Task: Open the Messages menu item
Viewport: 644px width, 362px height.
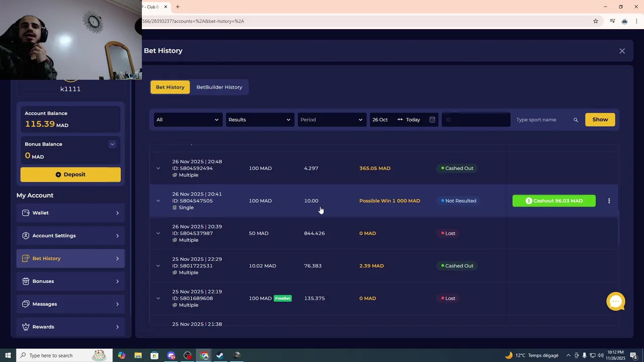Action: 70,304
